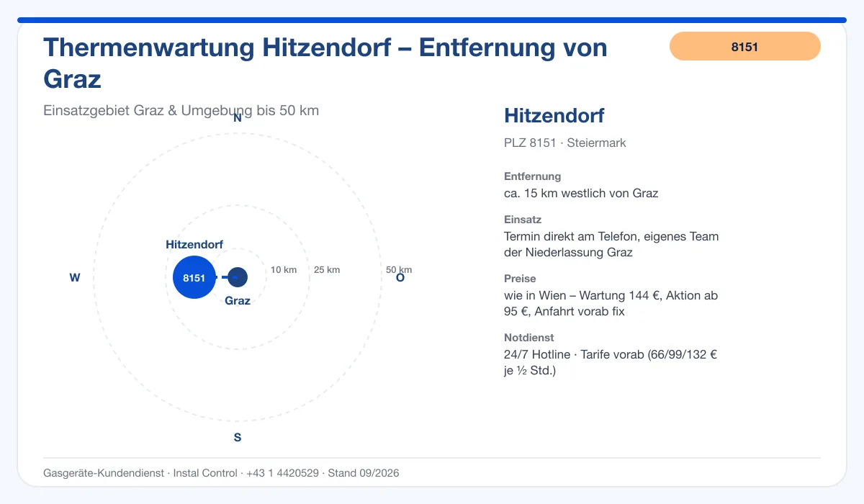Click the S compass letter
This screenshot has width=864, height=504.
(x=238, y=438)
